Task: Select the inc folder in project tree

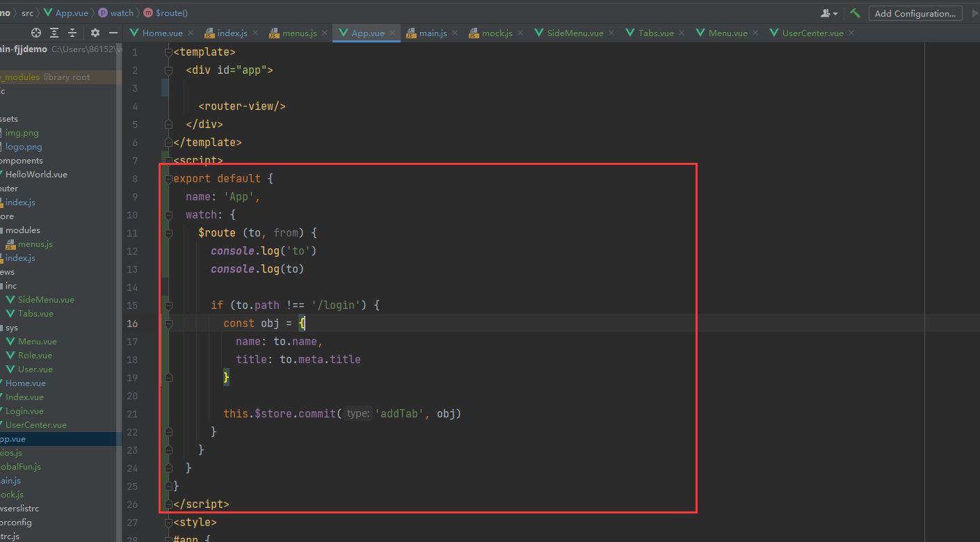Action: pyautogui.click(x=11, y=286)
